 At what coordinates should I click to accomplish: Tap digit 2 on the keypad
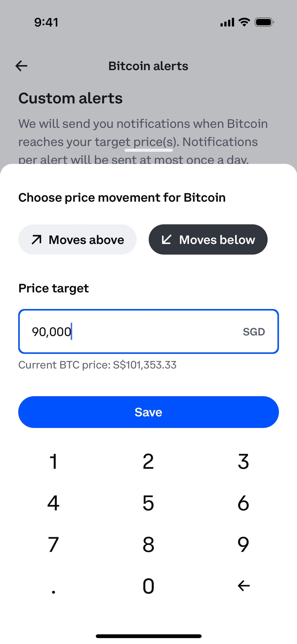pos(148,461)
